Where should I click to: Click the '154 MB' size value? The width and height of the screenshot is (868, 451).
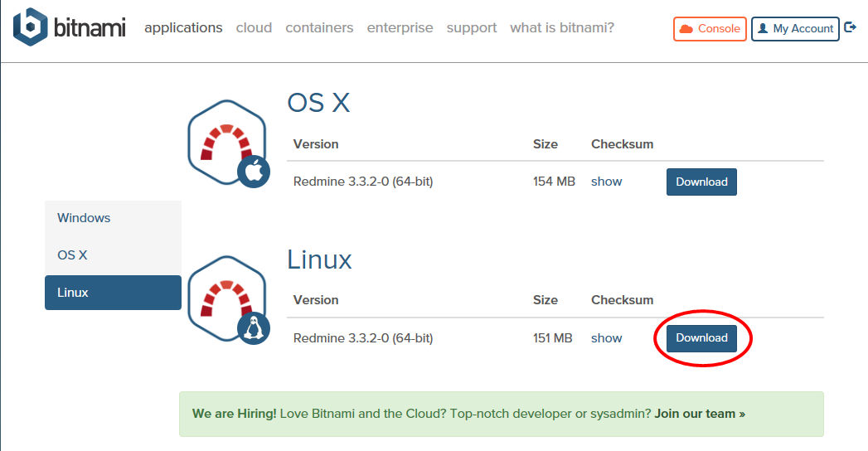click(x=554, y=182)
